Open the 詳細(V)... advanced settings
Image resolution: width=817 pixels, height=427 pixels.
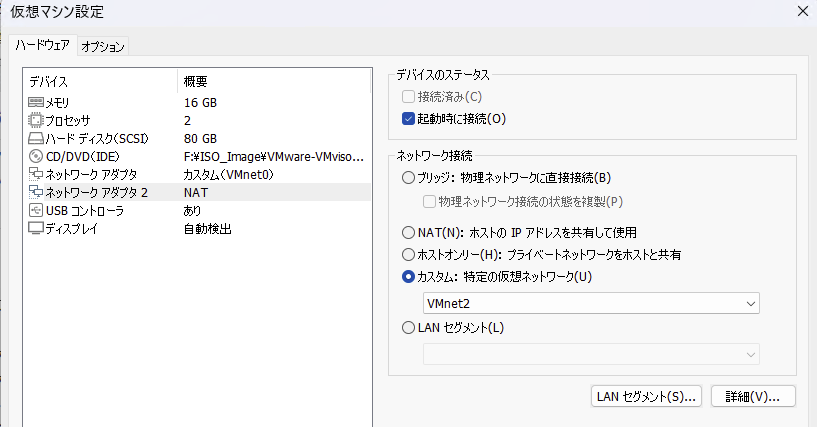pyautogui.click(x=753, y=396)
